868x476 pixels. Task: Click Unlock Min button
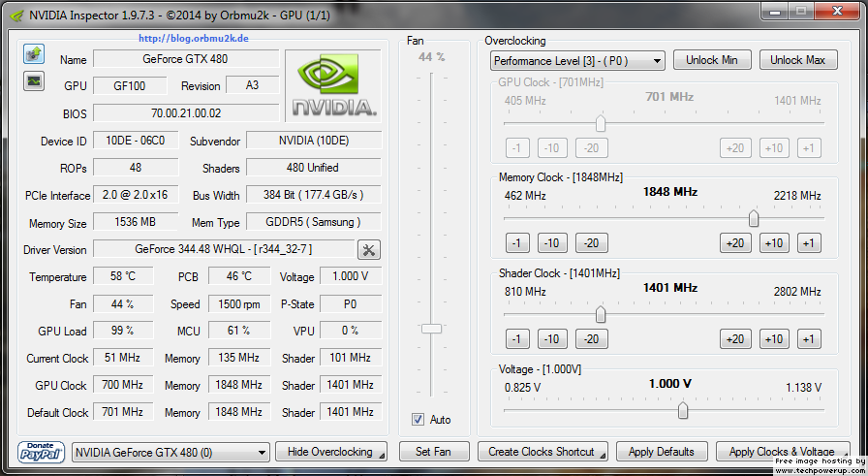[712, 60]
